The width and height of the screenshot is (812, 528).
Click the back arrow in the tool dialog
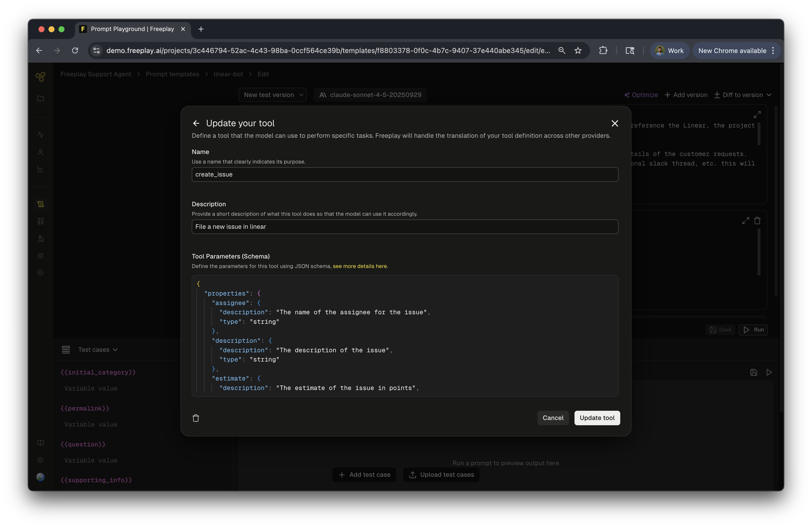(x=196, y=123)
